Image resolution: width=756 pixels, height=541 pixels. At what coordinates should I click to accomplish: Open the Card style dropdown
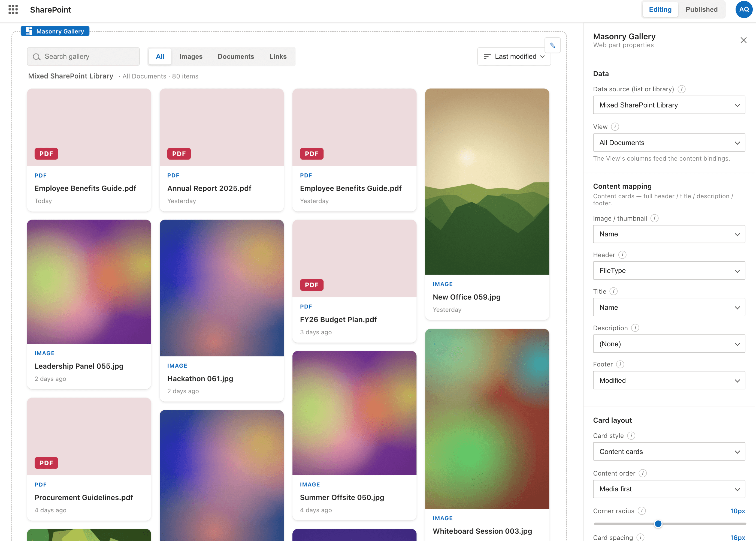click(669, 451)
